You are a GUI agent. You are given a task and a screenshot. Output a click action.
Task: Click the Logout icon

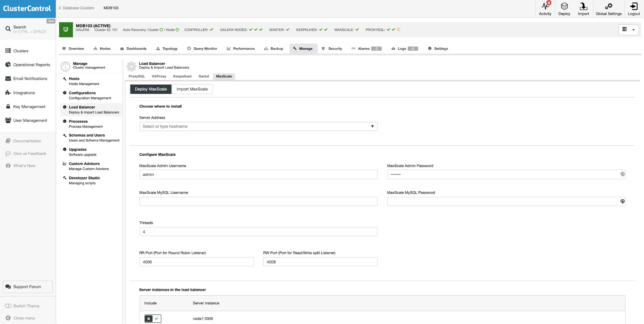coord(634,9)
